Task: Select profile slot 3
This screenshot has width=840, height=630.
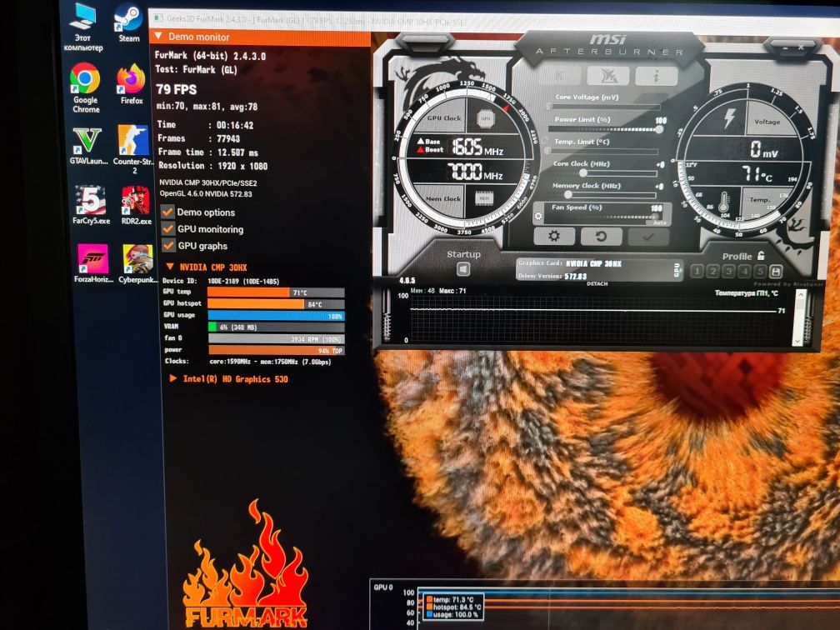Action: point(728,271)
